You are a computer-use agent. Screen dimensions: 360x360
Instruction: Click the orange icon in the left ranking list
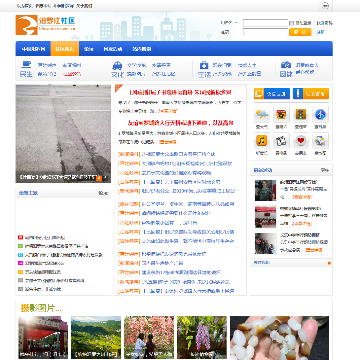[20, 272]
